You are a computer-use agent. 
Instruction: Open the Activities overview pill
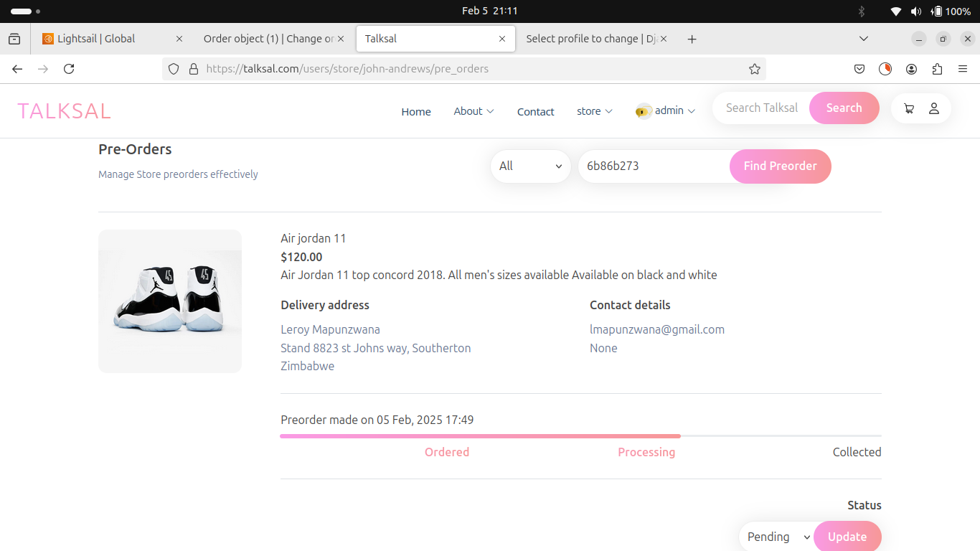25,11
